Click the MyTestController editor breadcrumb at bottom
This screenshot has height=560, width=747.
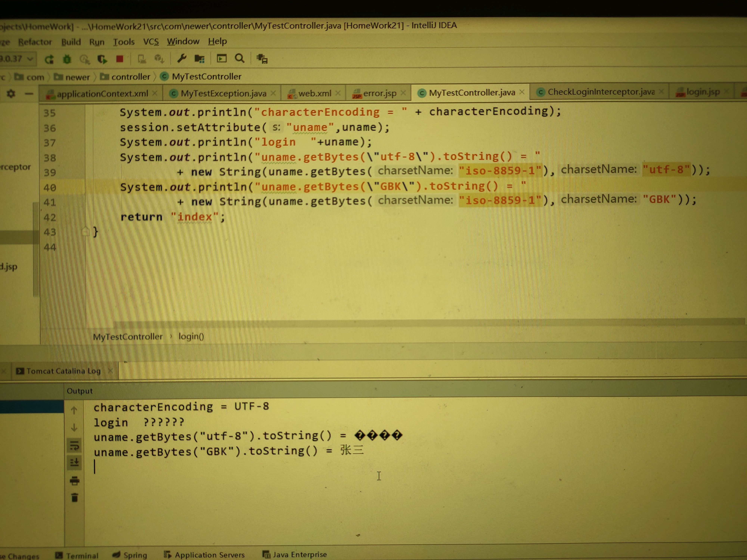tap(128, 337)
